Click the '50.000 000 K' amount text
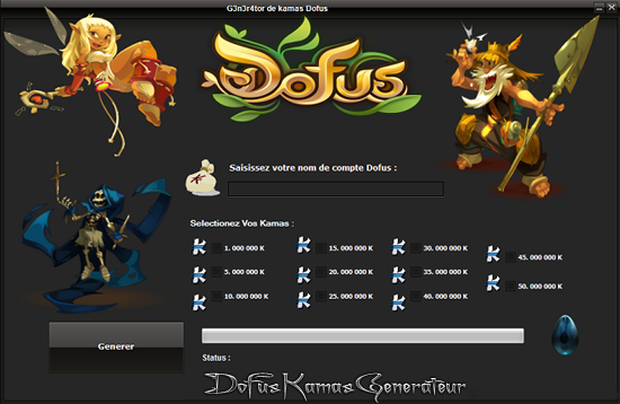This screenshot has width=620, height=404. (540, 286)
